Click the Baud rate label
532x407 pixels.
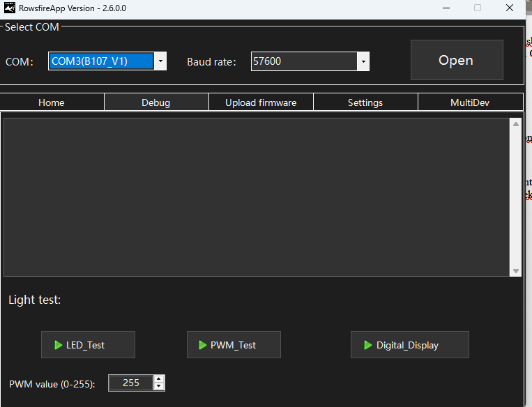tap(212, 62)
